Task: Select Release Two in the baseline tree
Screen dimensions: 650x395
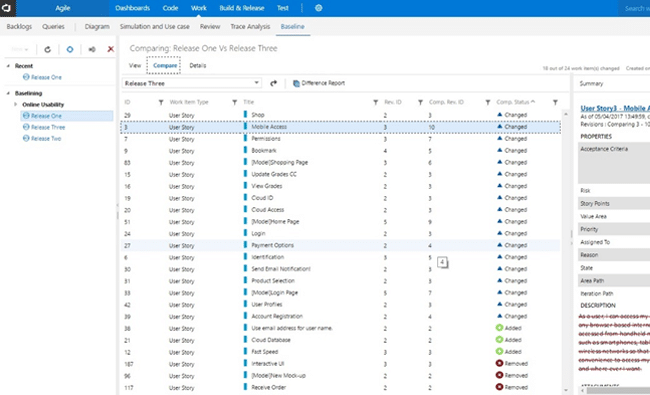Action: 46,138
